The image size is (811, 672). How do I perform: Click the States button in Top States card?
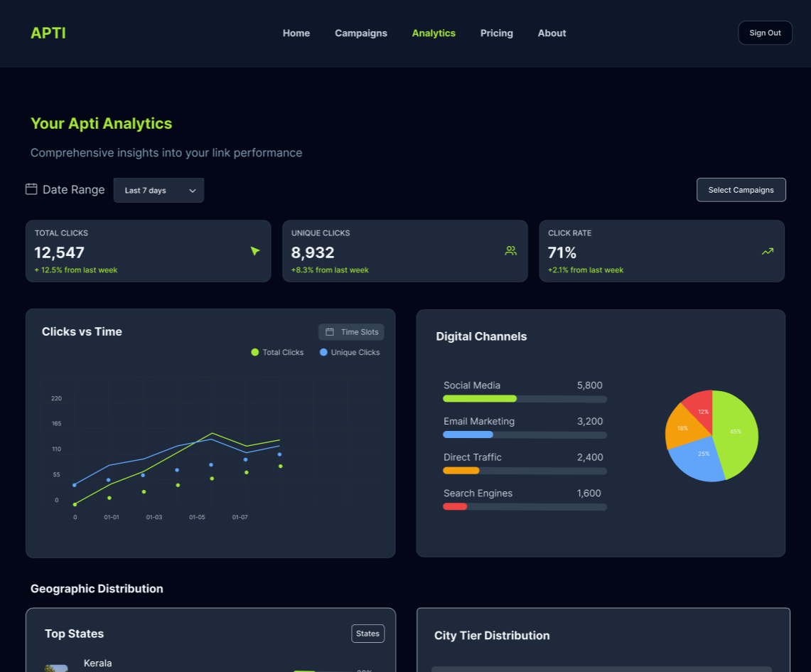click(x=367, y=633)
